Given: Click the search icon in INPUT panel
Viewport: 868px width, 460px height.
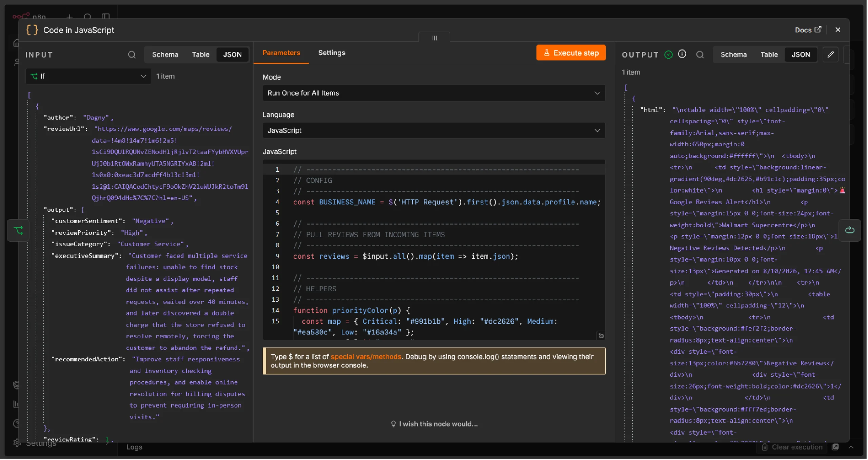Looking at the screenshot, I should [132, 55].
